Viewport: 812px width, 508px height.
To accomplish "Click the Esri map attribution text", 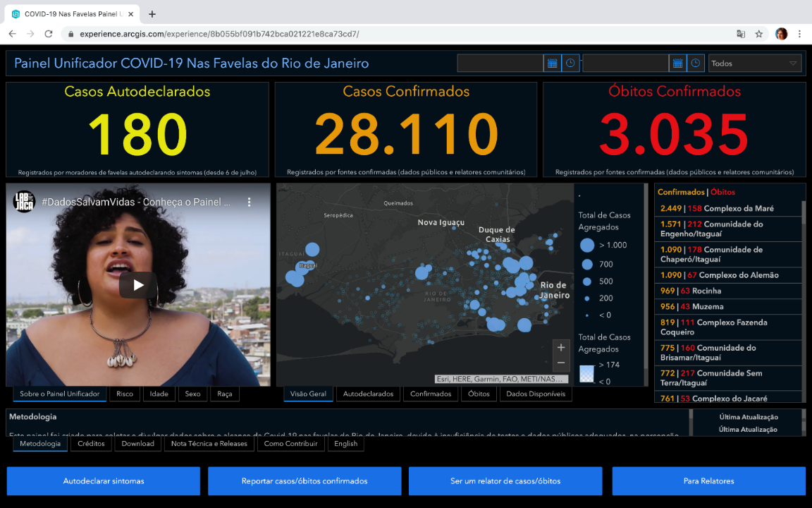I will 501,379.
